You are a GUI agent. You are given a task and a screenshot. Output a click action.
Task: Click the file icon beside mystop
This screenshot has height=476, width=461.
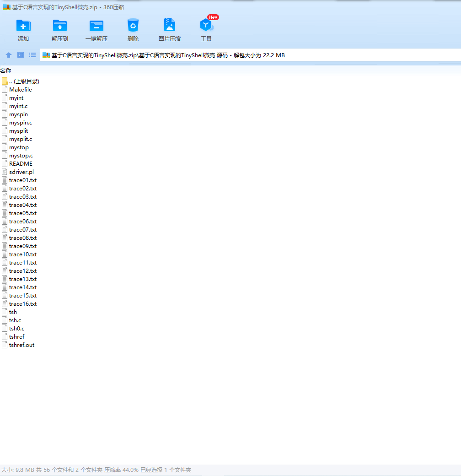[5, 147]
